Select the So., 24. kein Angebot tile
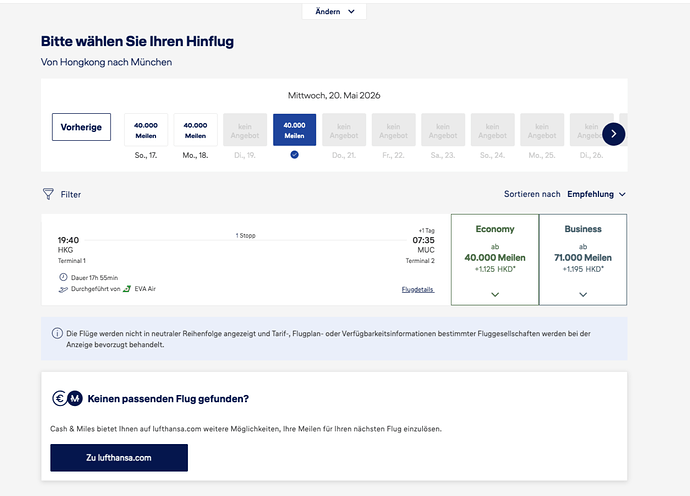The height and width of the screenshot is (496, 690). click(492, 130)
